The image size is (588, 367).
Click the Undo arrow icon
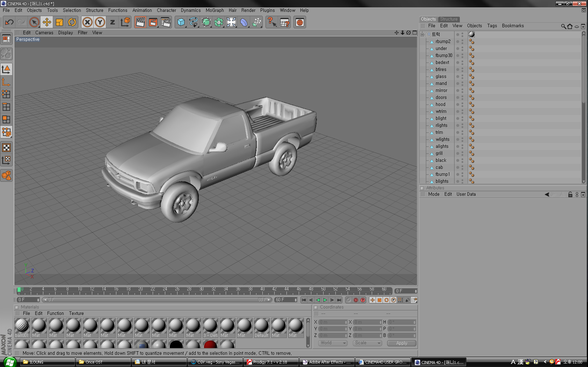point(9,22)
